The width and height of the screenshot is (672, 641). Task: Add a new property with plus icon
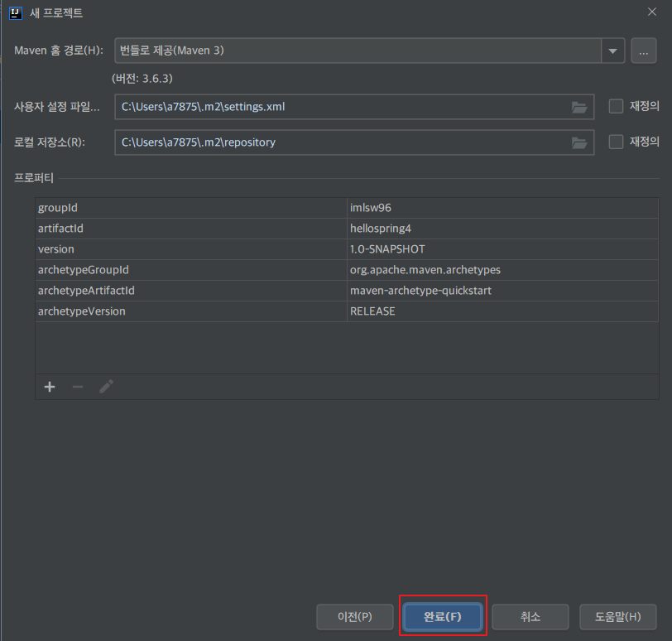coord(50,387)
